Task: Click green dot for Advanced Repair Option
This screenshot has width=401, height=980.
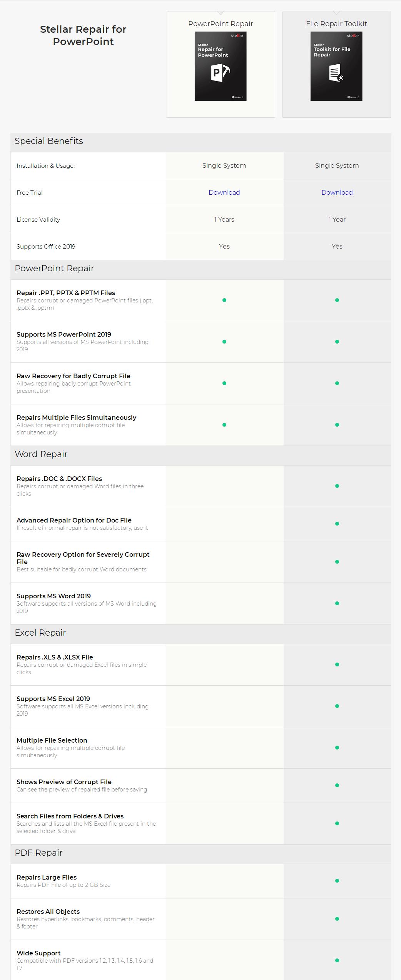Action: click(x=337, y=524)
